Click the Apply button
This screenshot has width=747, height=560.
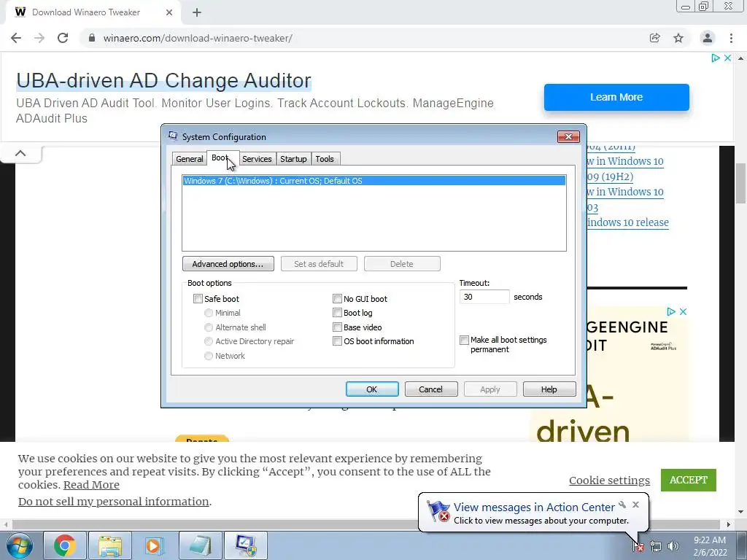(490, 389)
